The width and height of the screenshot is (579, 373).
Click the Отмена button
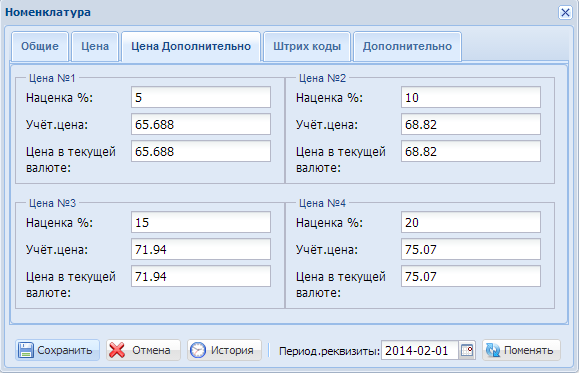(143, 350)
